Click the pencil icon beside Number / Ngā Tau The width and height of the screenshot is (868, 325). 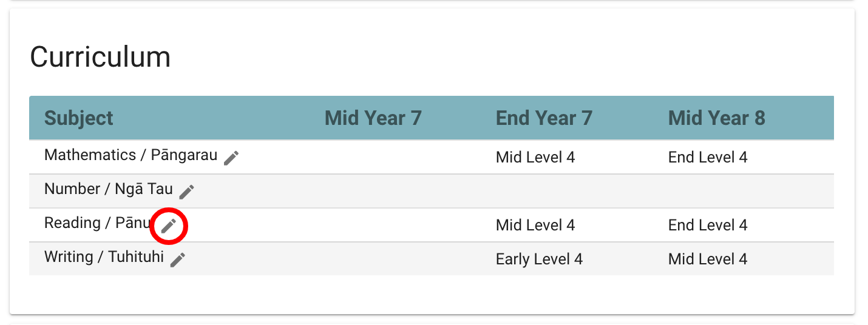click(186, 192)
